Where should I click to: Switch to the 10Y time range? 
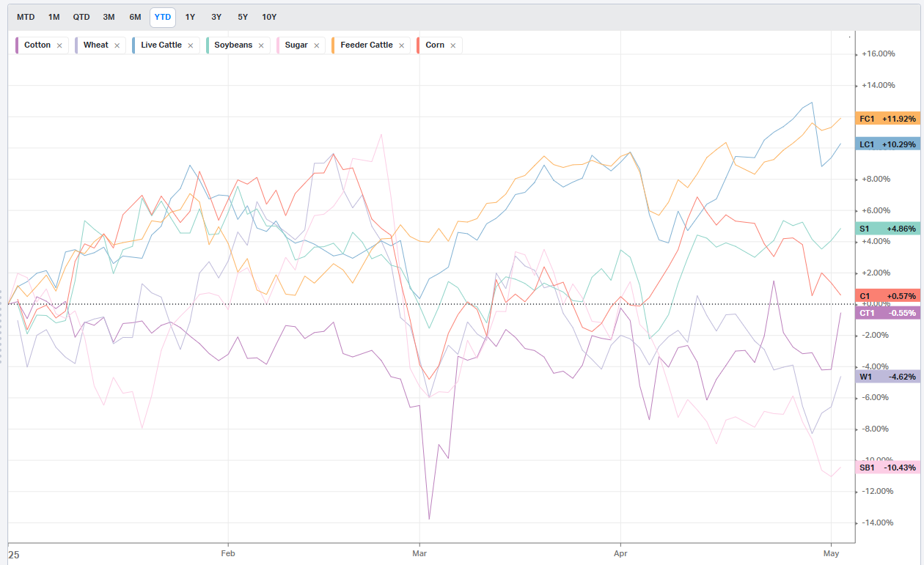(x=269, y=17)
